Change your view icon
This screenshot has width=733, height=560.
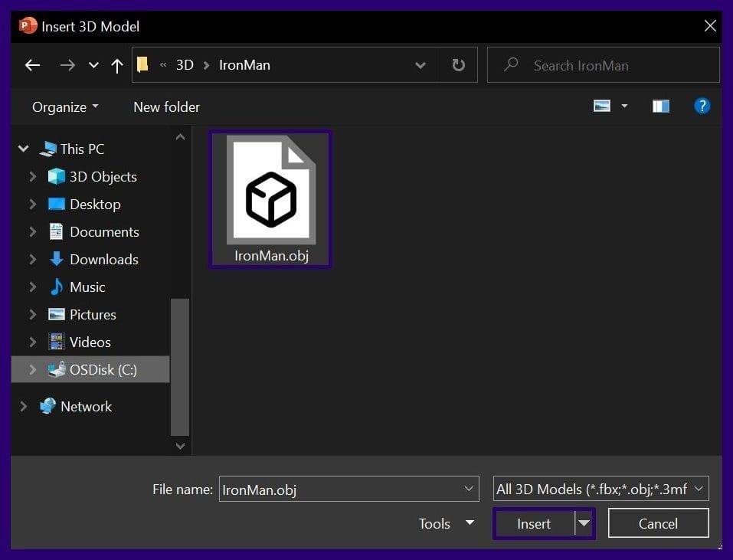click(601, 106)
